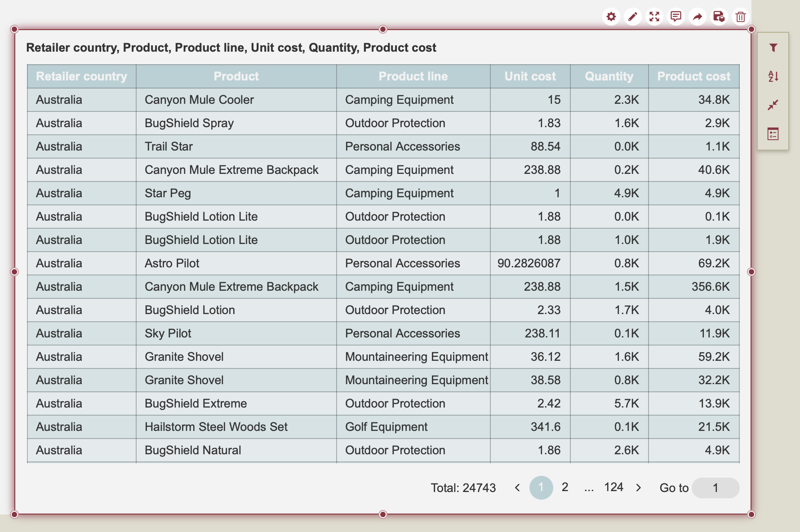Select the Retailer country column header
This screenshot has width=800, height=532.
pyautogui.click(x=81, y=76)
